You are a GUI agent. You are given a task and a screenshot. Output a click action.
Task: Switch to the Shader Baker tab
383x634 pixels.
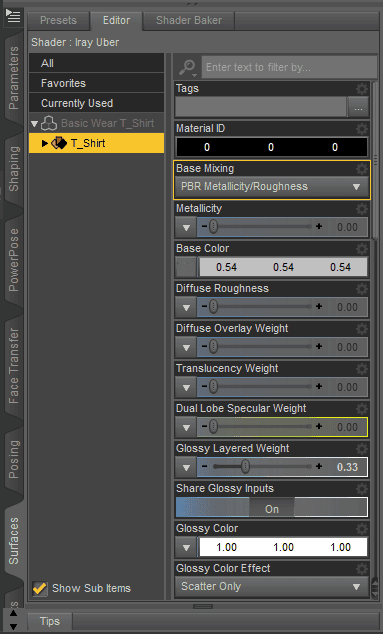point(189,20)
